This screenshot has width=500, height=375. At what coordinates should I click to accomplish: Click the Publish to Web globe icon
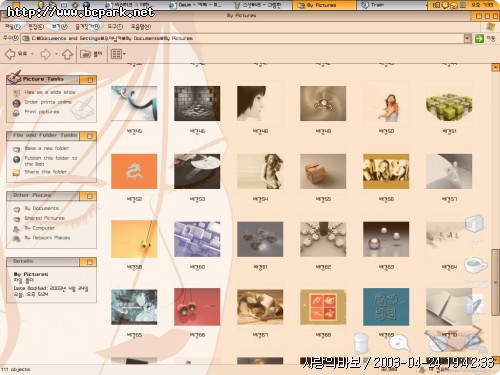(16, 160)
